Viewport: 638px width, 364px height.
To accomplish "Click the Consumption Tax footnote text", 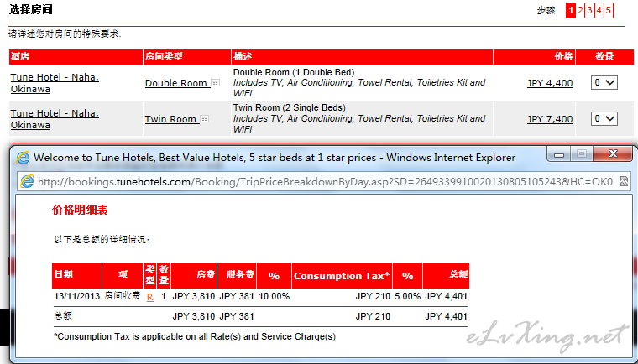I will tap(195, 337).
